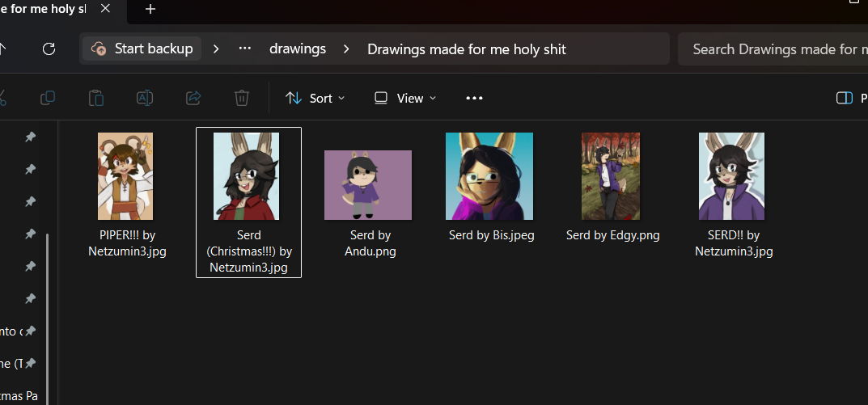This screenshot has width=868, height=405.
Task: Select Serd by Andu.png file
Action: (x=368, y=185)
